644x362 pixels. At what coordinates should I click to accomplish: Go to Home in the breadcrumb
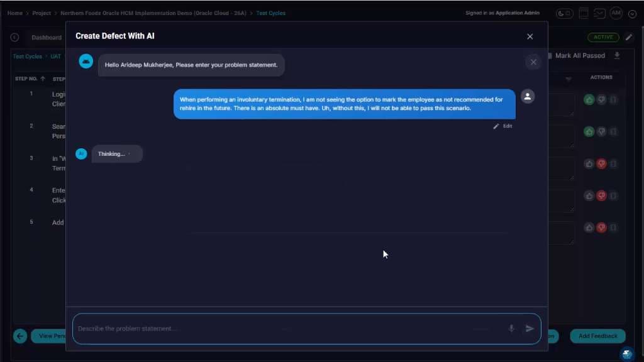pos(15,13)
